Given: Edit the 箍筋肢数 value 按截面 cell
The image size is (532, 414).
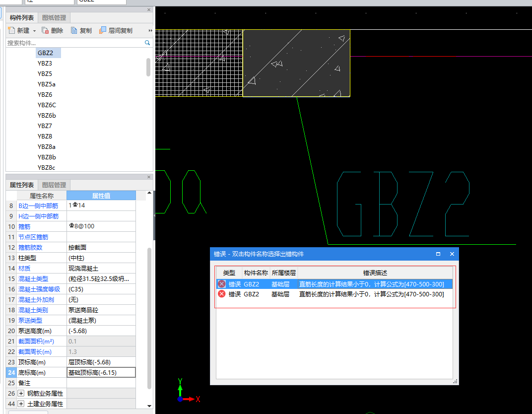Looking at the screenshot, I should 101,247.
